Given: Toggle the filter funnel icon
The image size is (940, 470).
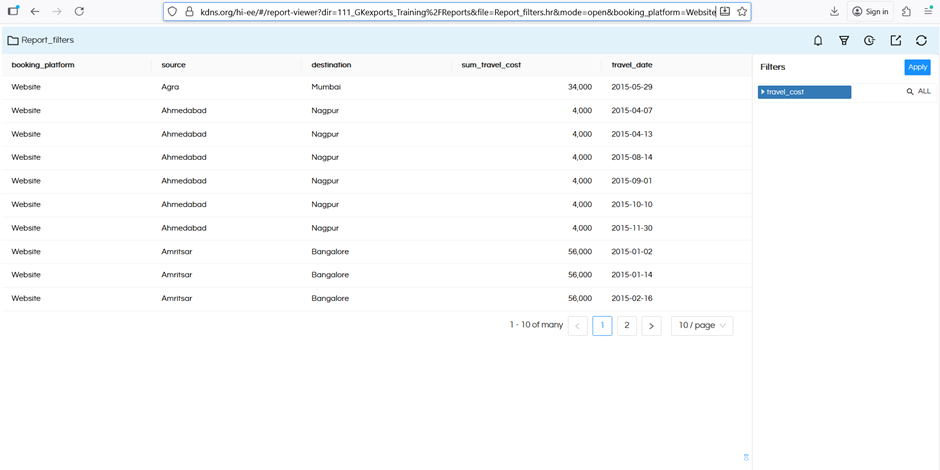Looking at the screenshot, I should [844, 41].
